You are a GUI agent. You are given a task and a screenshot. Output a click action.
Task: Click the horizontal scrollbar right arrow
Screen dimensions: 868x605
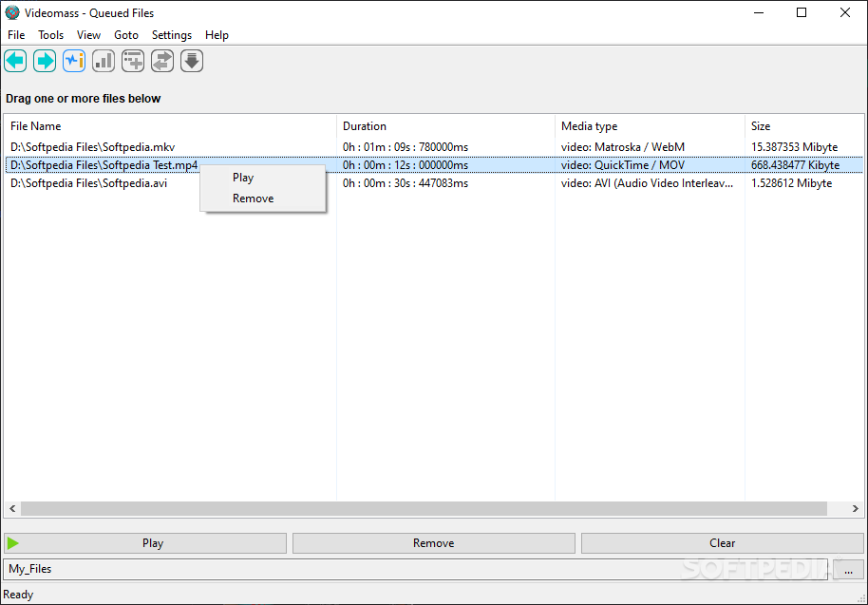(x=856, y=508)
